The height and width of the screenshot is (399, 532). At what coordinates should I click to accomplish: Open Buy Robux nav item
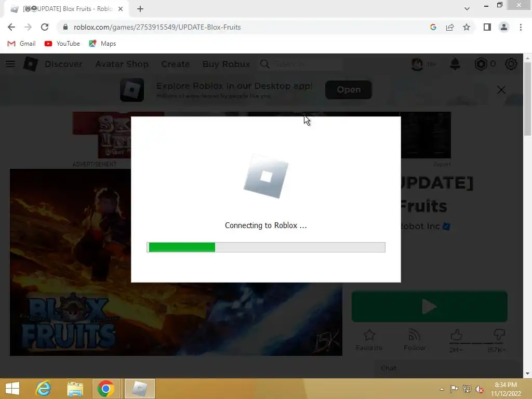click(226, 64)
